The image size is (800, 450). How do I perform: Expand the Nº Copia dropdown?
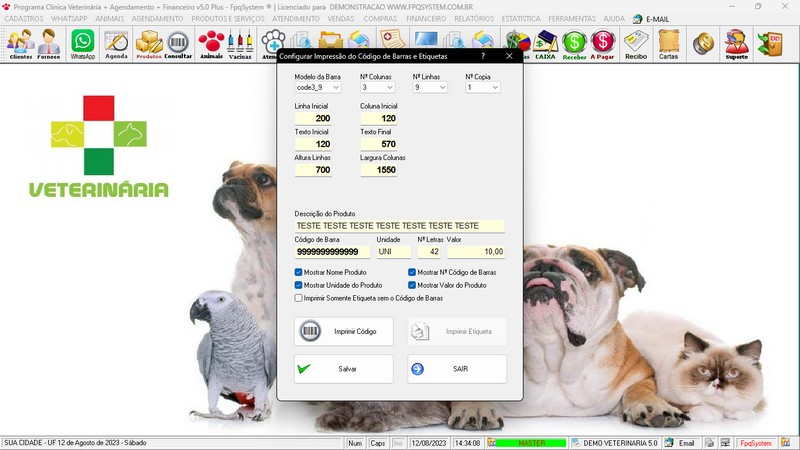pos(495,88)
